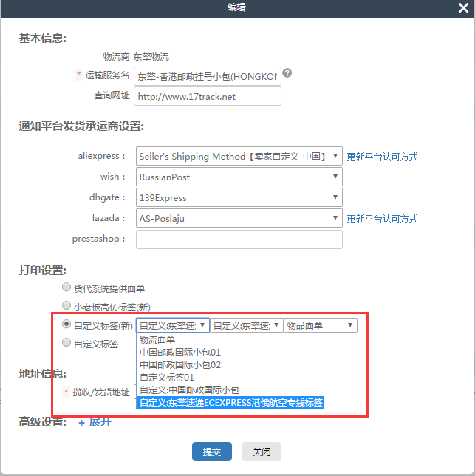Choose 物流面单 from the dropdown list
Screen dimensions: 475x476
(157, 340)
